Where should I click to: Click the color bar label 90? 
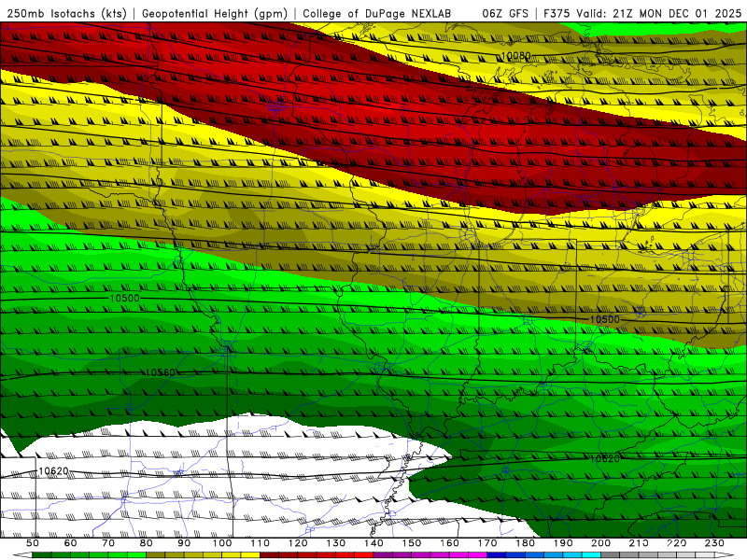pyautogui.click(x=184, y=543)
